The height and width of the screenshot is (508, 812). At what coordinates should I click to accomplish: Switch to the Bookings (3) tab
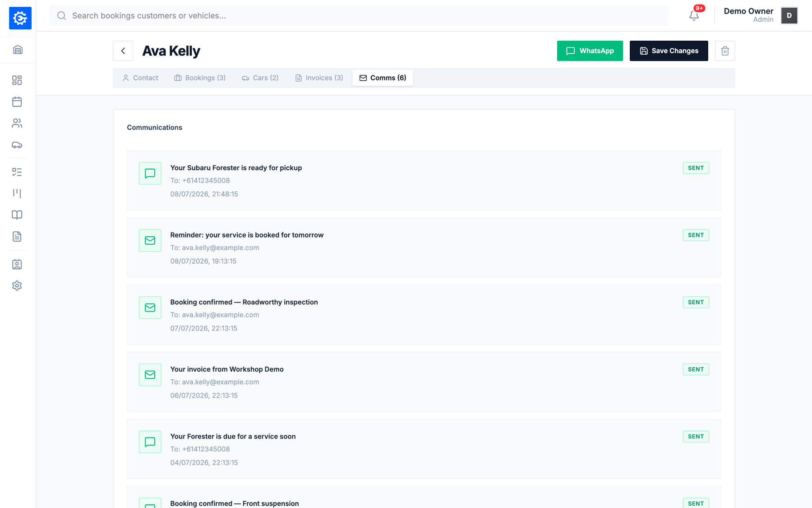pos(200,78)
